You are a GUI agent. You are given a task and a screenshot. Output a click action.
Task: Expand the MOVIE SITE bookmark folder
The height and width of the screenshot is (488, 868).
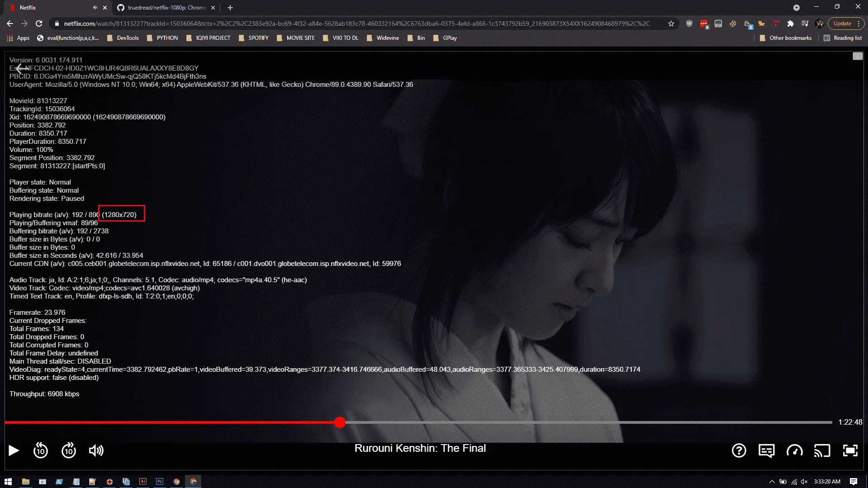pyautogui.click(x=295, y=38)
